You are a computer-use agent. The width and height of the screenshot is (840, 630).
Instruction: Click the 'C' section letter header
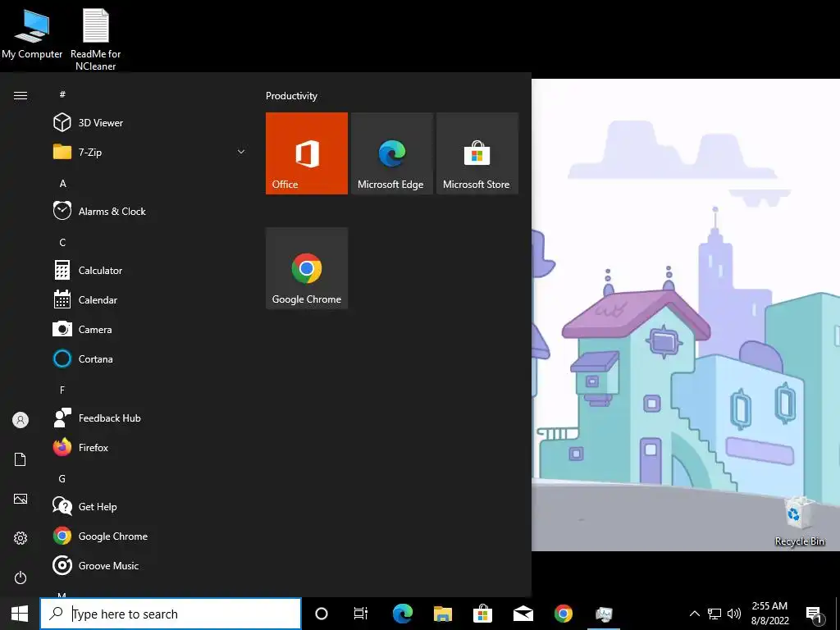point(62,243)
